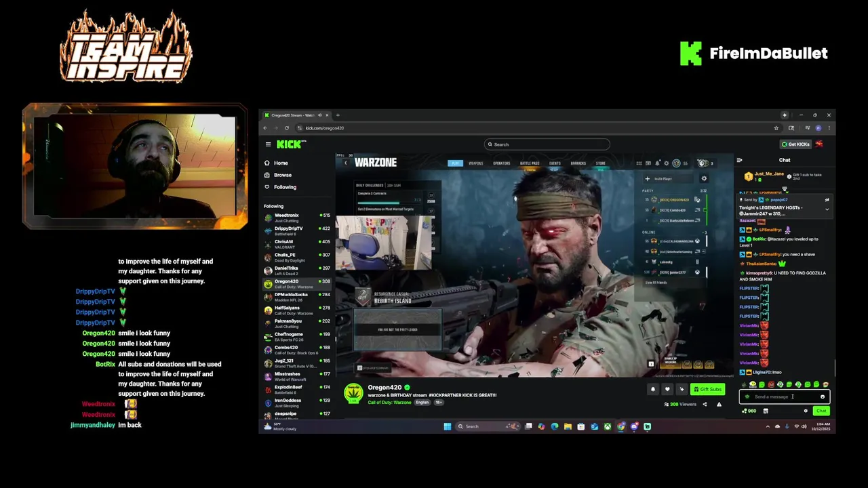Click the 18+ tag

(x=438, y=403)
